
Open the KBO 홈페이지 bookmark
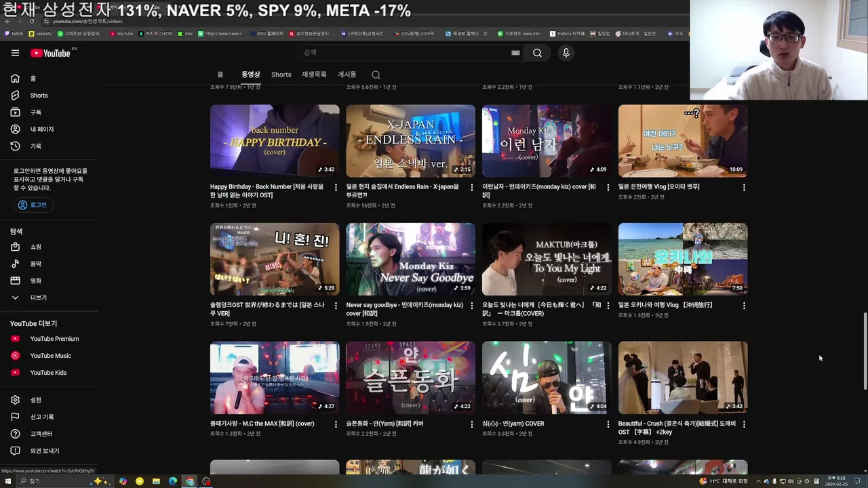(267, 33)
